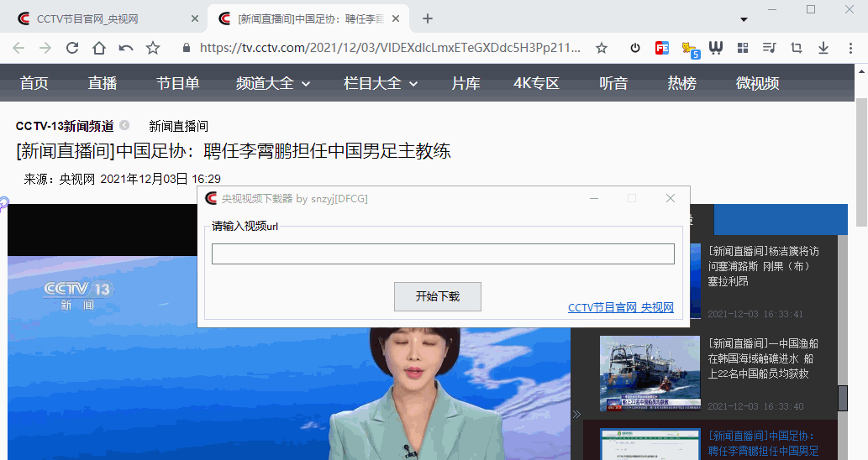
Task: Open the CCTV节目官网_央视网 link in downloader
Action: click(x=620, y=308)
